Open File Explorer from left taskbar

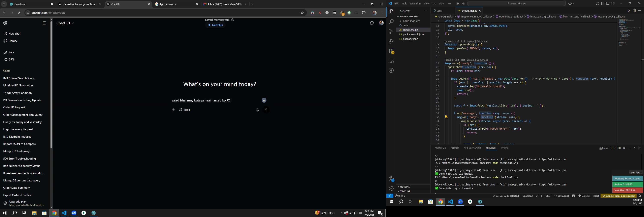click(x=34, y=213)
